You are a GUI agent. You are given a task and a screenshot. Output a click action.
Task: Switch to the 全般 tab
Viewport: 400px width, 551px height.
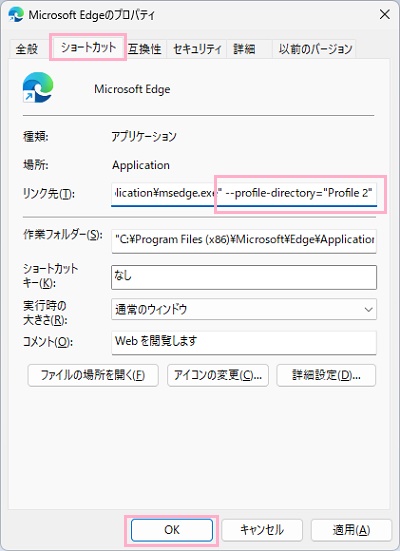pos(27,48)
